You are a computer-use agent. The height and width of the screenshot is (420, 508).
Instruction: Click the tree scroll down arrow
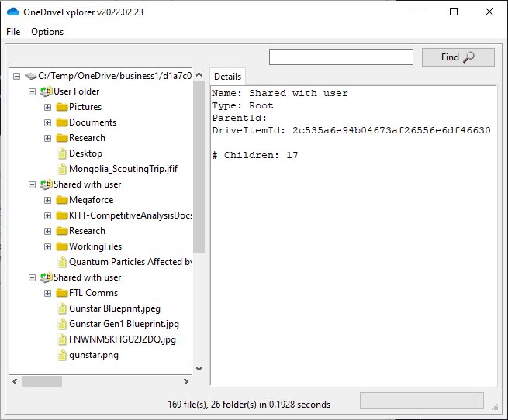[199, 369]
